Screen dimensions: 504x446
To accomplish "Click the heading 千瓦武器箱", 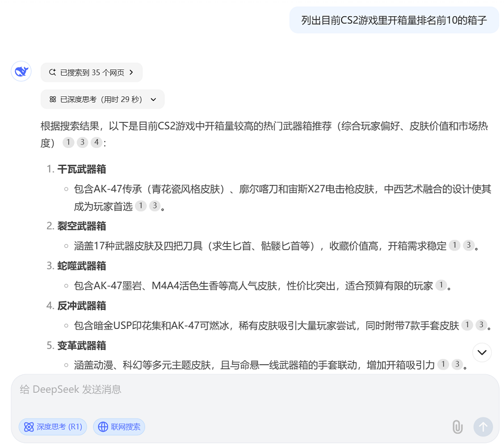I will pos(82,169).
